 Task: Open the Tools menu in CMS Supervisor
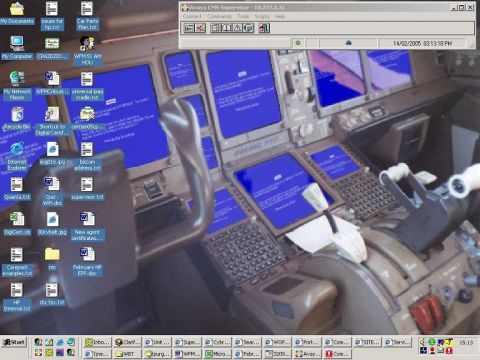tap(243, 16)
